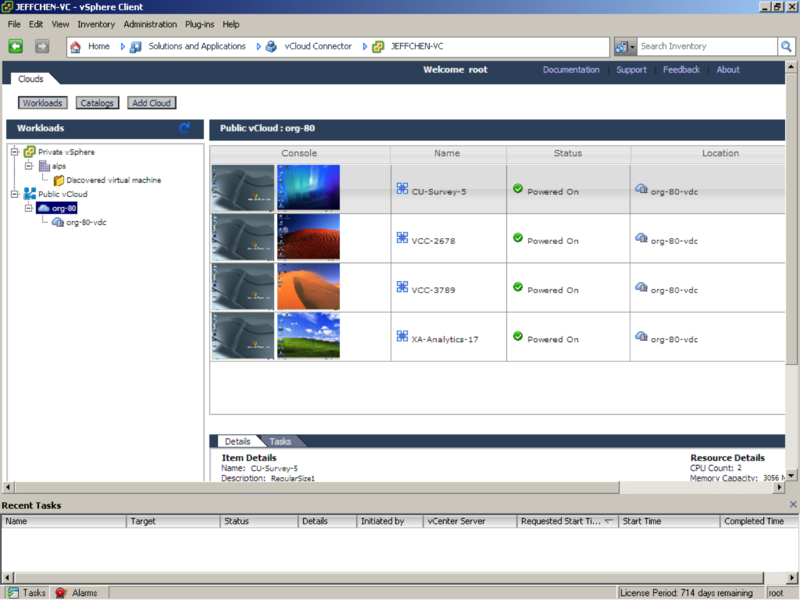Click the vCloud Connector breadcrumb icon
Viewport: 800px width, 600px height.
click(x=271, y=47)
